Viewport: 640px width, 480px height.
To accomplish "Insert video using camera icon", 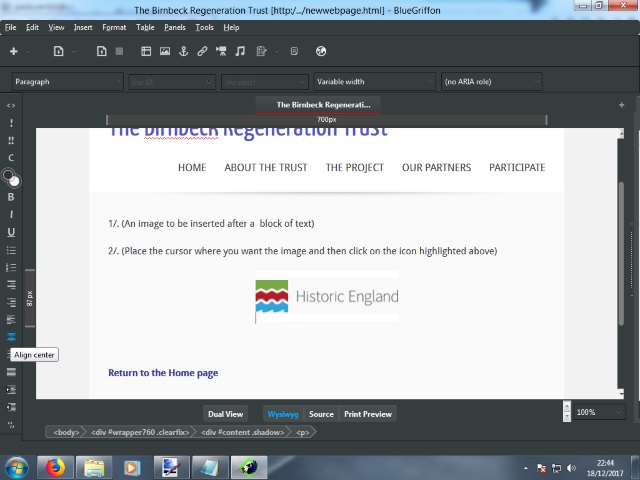I will (x=221, y=51).
